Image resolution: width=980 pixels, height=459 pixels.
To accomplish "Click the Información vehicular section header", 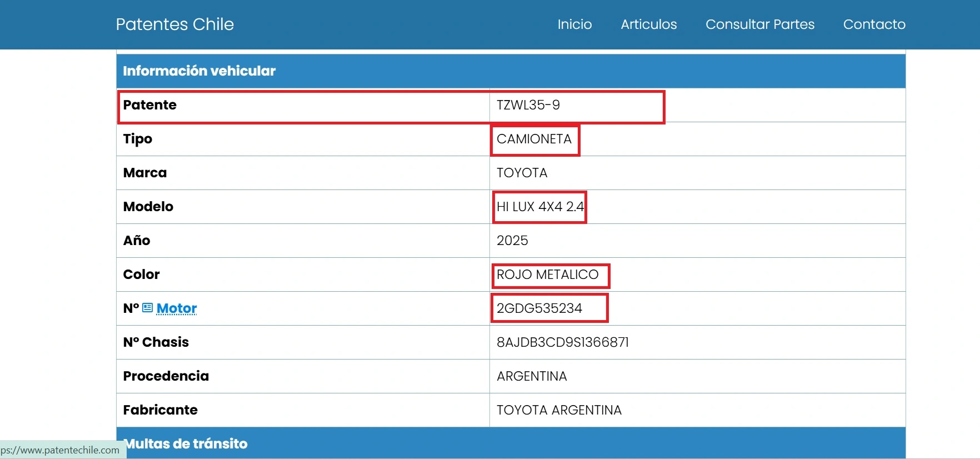I will (511, 71).
